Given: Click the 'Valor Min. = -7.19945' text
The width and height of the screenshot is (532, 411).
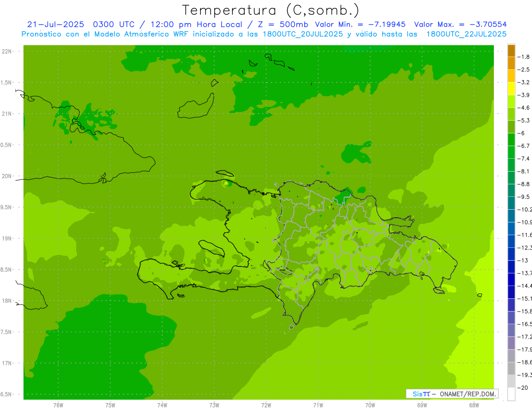Looking at the screenshot, I should pos(360,24).
